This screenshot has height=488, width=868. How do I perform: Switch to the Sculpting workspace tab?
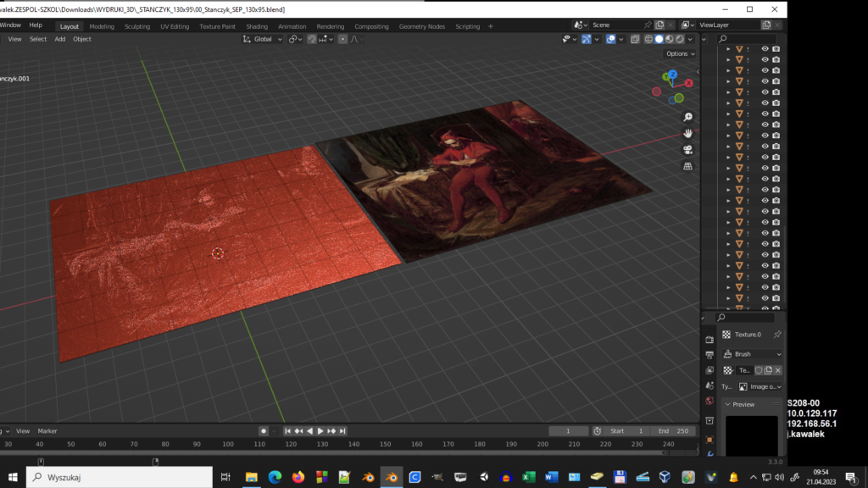pos(137,26)
